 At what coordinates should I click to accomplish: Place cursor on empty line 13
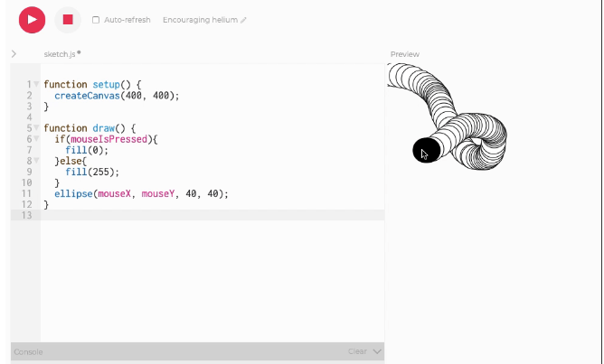(x=181, y=216)
